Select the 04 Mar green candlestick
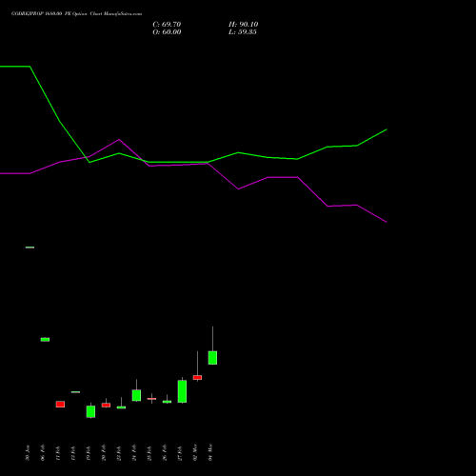Viewport: 476px width, 476px height. pyautogui.click(x=212, y=358)
